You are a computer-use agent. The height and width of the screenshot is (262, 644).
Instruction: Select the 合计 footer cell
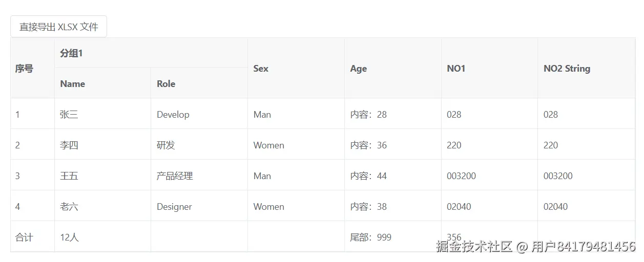pyautogui.click(x=24, y=237)
